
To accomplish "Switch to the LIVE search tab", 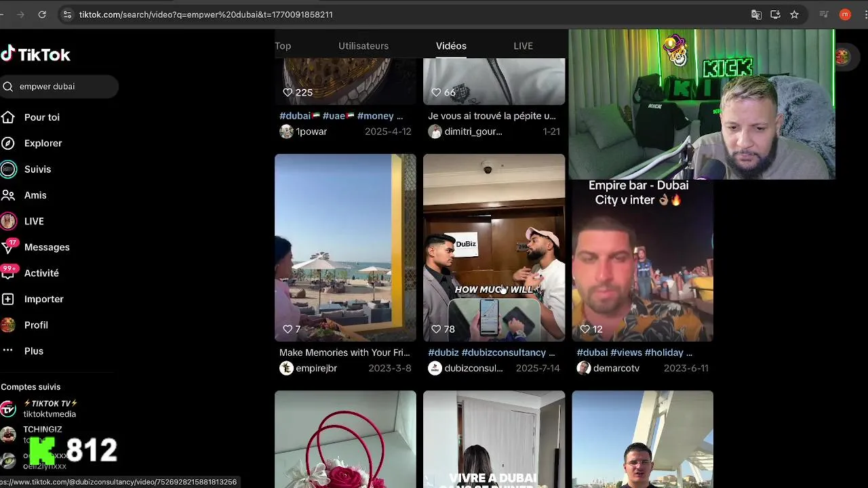I will coord(523,46).
